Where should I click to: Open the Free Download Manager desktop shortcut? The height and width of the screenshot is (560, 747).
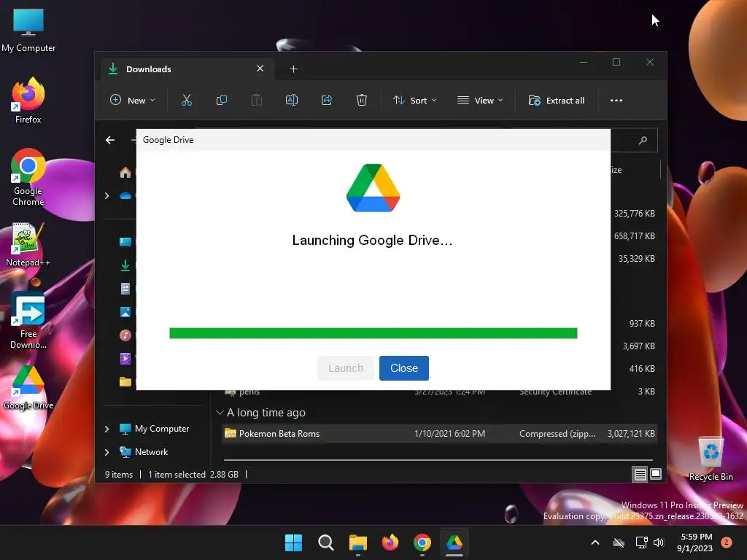[x=28, y=322]
